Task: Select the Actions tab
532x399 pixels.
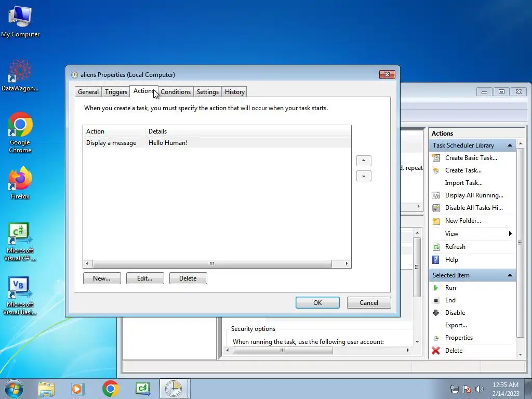Action: point(144,91)
